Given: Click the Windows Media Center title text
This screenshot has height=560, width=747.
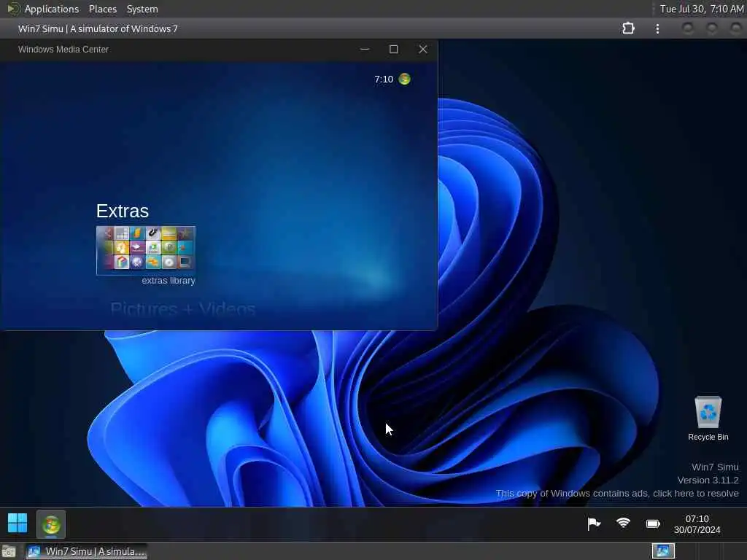Looking at the screenshot, I should 63,50.
